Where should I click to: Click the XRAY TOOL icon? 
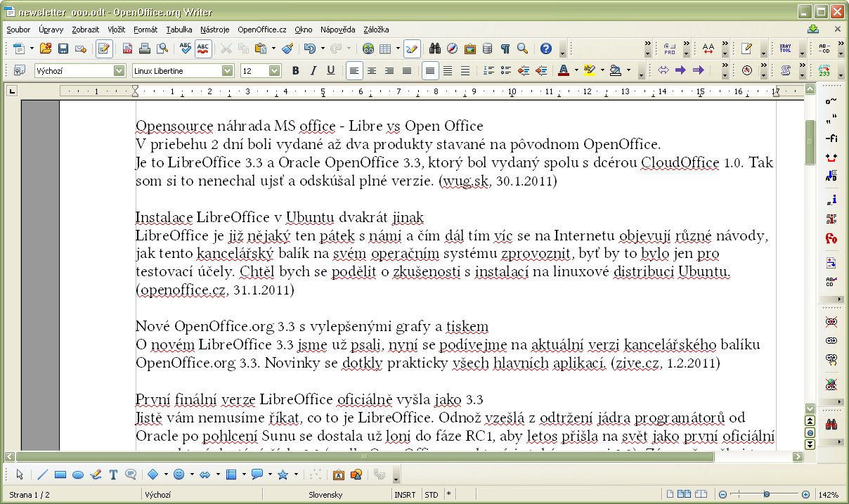click(786, 49)
